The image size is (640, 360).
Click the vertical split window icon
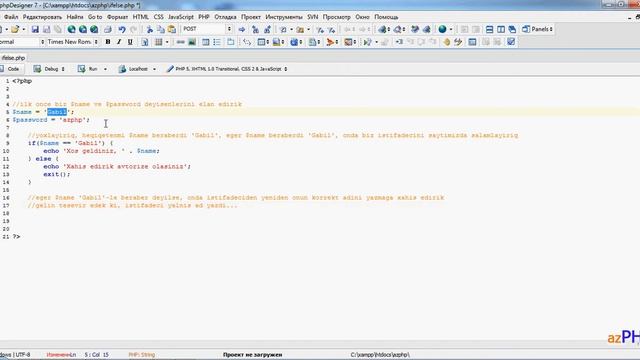point(501,29)
